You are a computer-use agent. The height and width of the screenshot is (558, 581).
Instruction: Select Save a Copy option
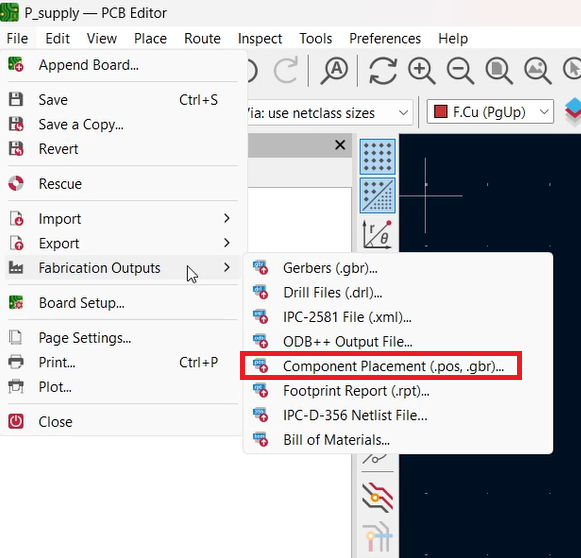pos(123,124)
